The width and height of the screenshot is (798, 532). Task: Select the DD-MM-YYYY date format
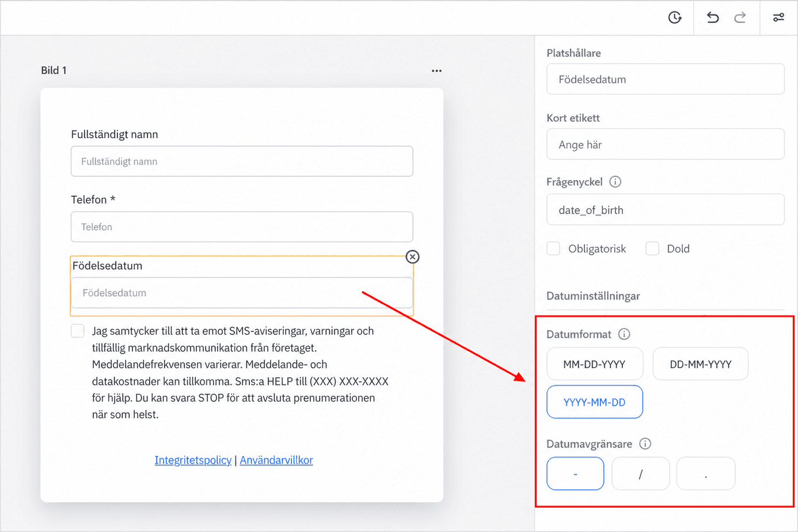point(701,364)
